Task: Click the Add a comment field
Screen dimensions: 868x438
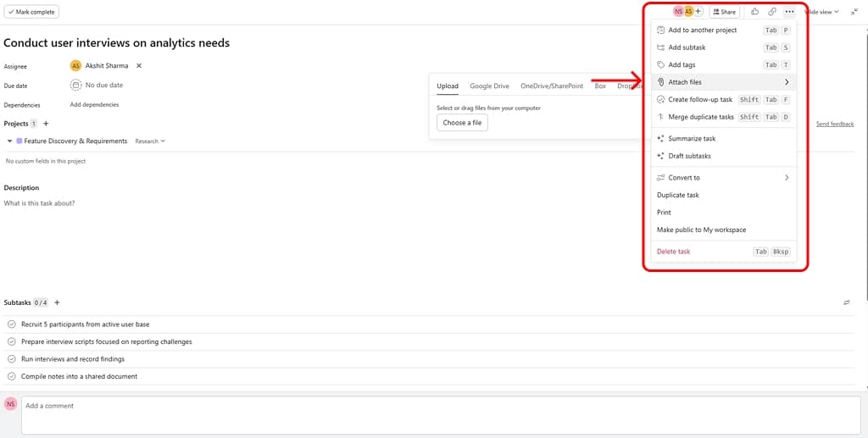Action: pyautogui.click(x=441, y=415)
